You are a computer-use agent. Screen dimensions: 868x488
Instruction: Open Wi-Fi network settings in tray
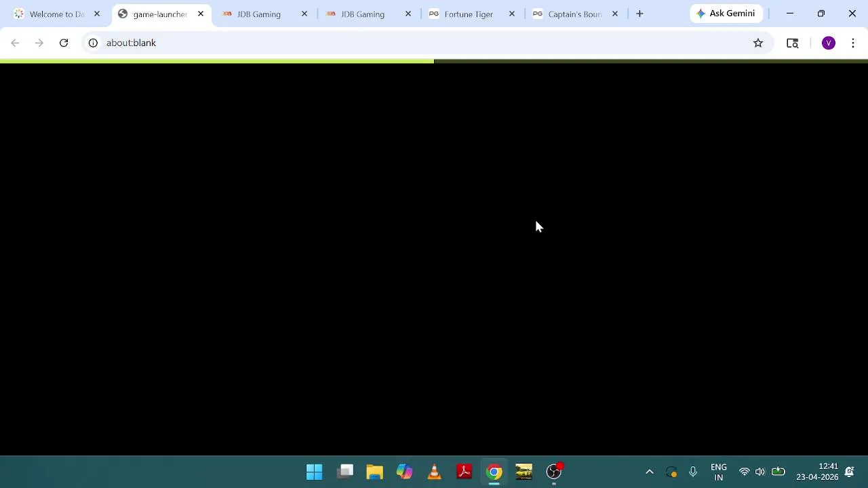(745, 472)
